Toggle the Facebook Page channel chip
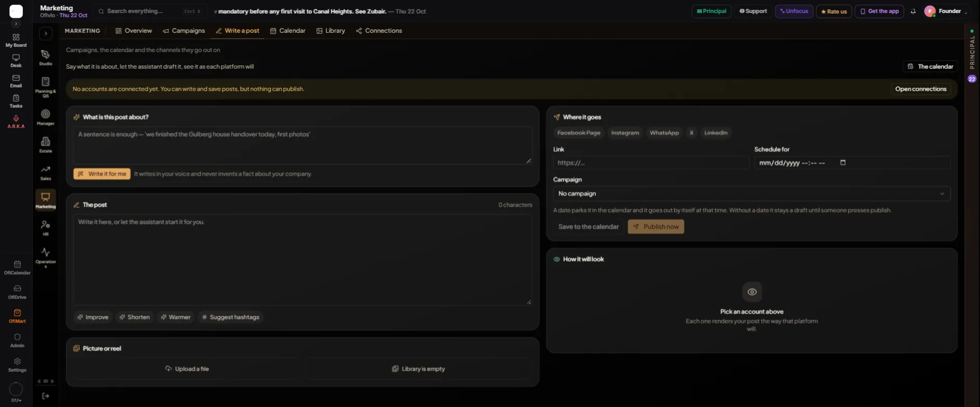Screen dimensions: 980x407 pyautogui.click(x=579, y=133)
